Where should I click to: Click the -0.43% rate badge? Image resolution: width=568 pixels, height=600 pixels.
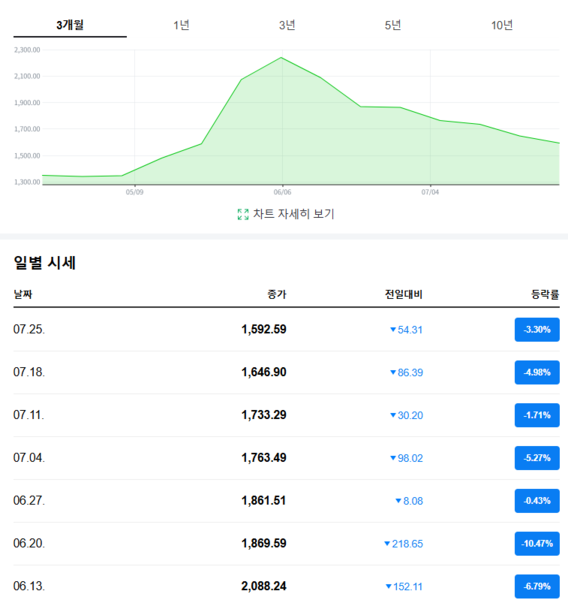point(537,501)
